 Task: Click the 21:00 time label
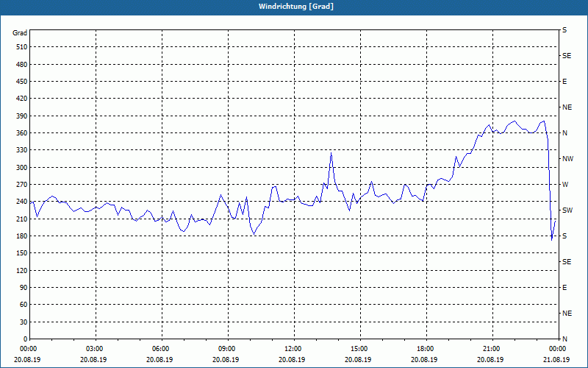[x=492, y=349]
